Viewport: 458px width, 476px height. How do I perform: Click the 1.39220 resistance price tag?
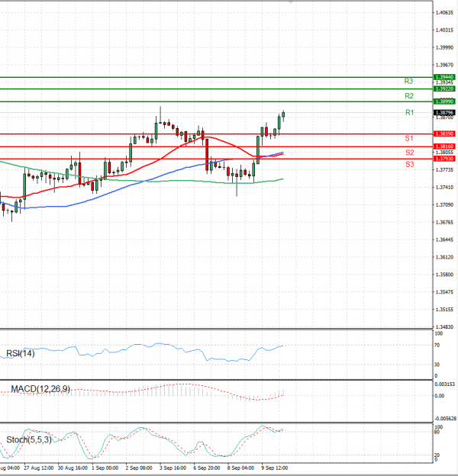pyautogui.click(x=444, y=88)
